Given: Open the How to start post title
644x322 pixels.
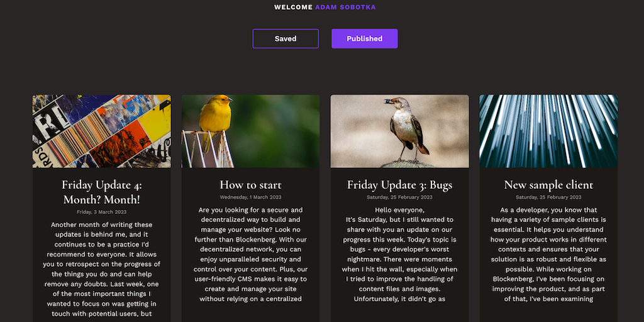Looking at the screenshot, I should [250, 185].
